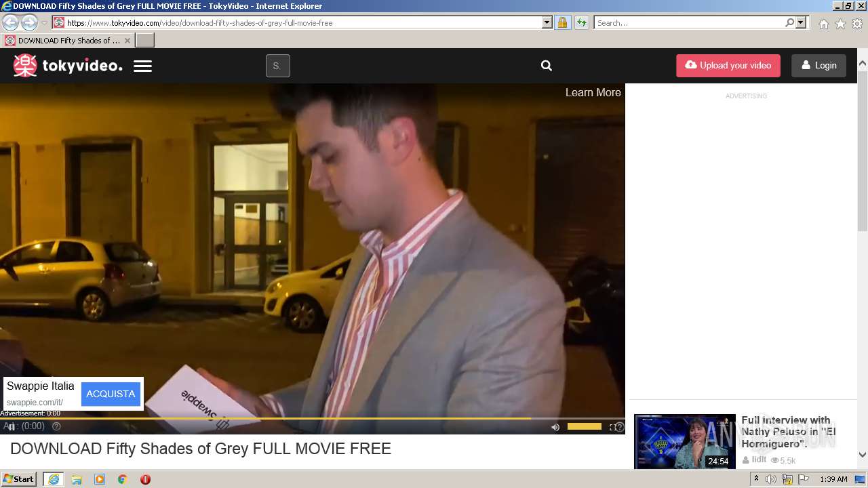The width and height of the screenshot is (868, 488).
Task: Click the video title heading
Action: point(201,449)
